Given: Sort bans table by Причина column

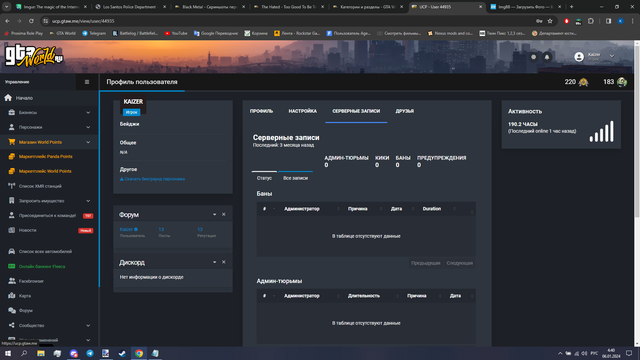Looking at the screenshot, I should pos(358,209).
